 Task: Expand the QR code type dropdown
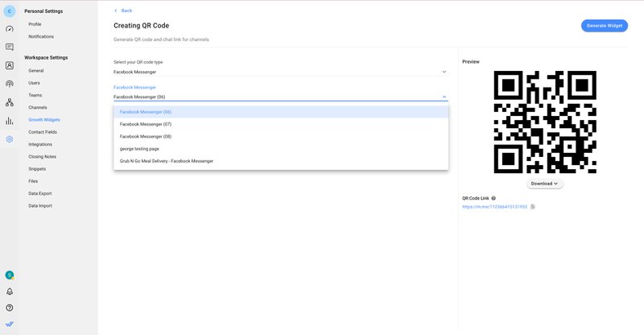444,72
